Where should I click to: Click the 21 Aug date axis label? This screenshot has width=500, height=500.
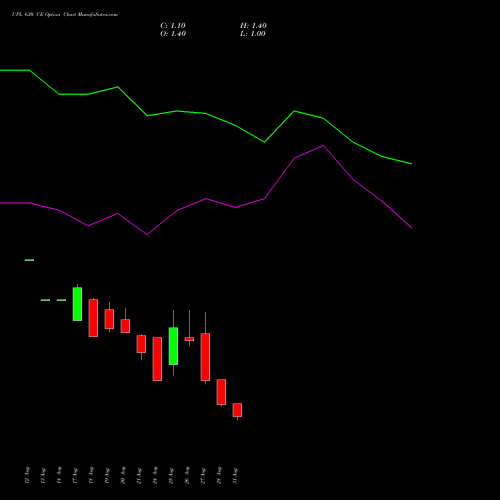(x=139, y=476)
